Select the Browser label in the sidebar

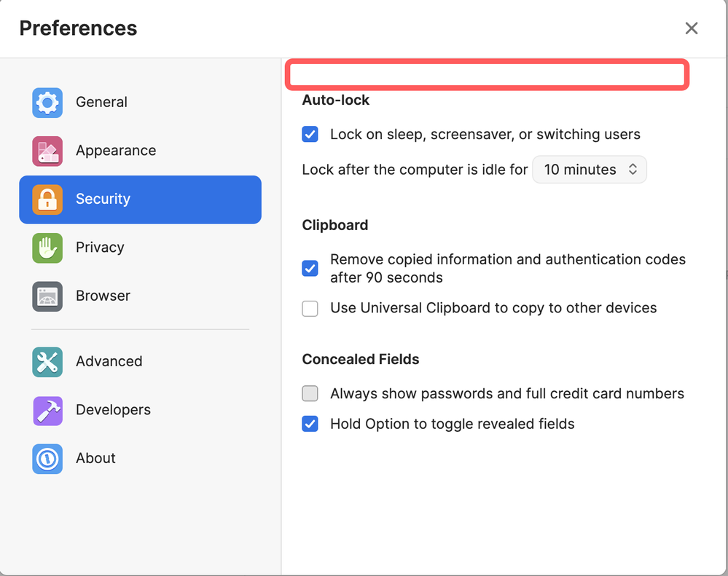(x=103, y=296)
